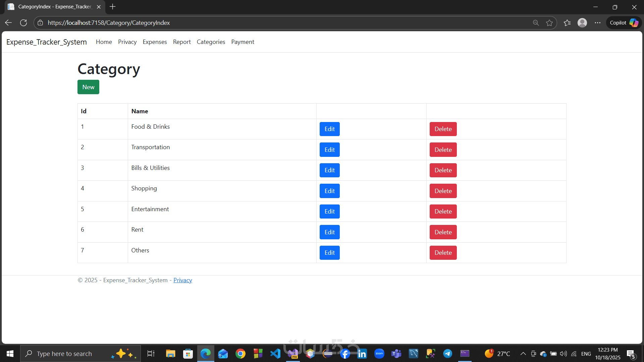Go to the Report nav link
Image resolution: width=644 pixels, height=362 pixels.
182,42
